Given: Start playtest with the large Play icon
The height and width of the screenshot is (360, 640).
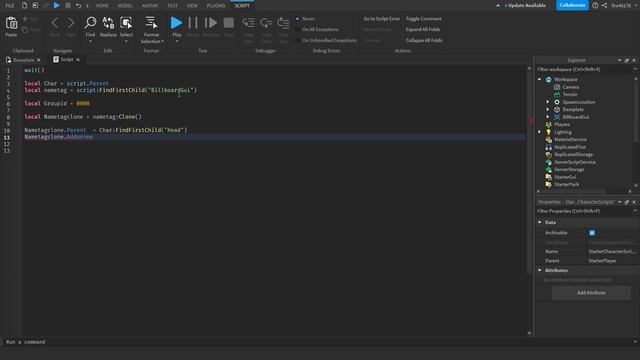Looking at the screenshot, I should tap(176, 23).
